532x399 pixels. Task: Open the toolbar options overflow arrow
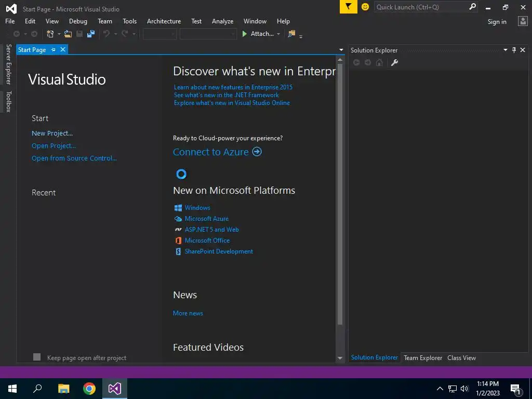tap(301, 36)
